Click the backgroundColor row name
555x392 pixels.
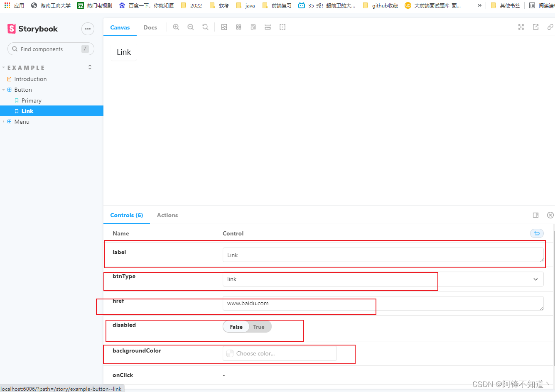click(137, 350)
